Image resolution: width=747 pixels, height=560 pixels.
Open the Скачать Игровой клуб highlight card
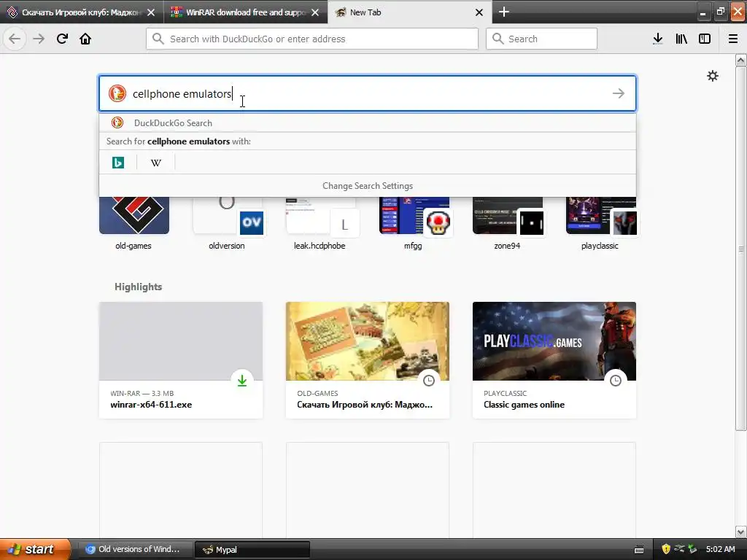(x=368, y=360)
